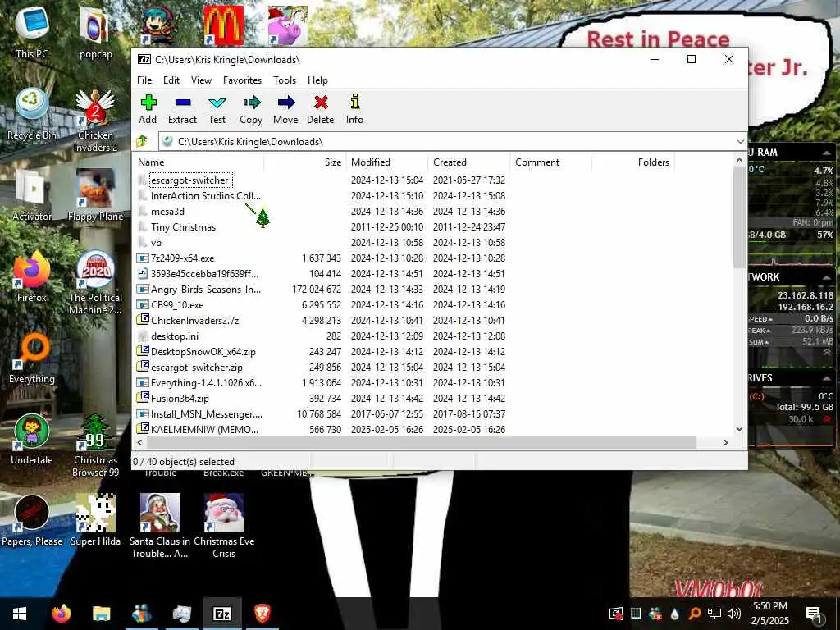Select the Recycle Bin desktop icon
This screenshot has width=840, height=630.
pos(32,114)
